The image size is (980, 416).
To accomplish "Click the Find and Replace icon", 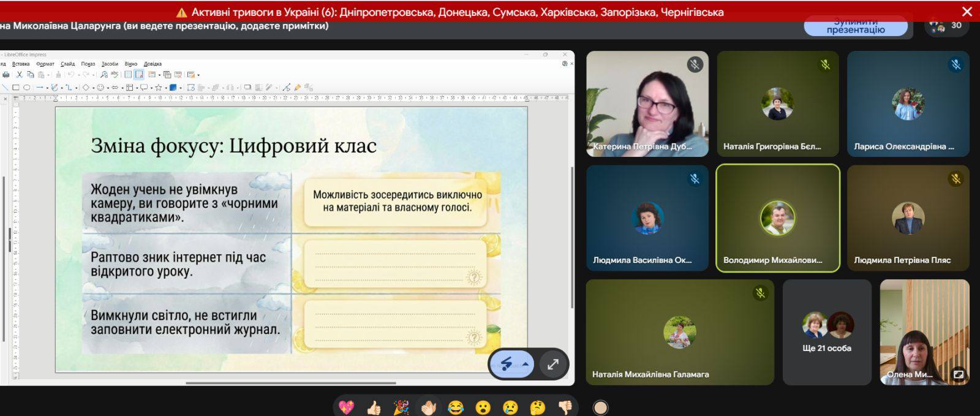I will [104, 75].
